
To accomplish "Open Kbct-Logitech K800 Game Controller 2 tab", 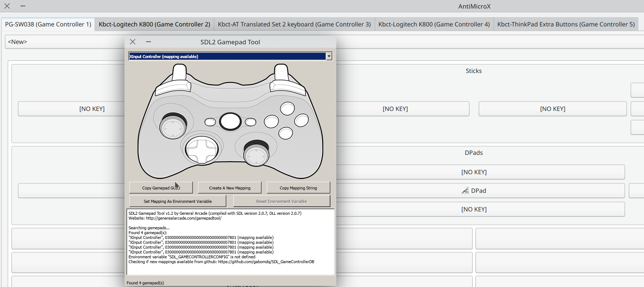I will click(x=154, y=24).
